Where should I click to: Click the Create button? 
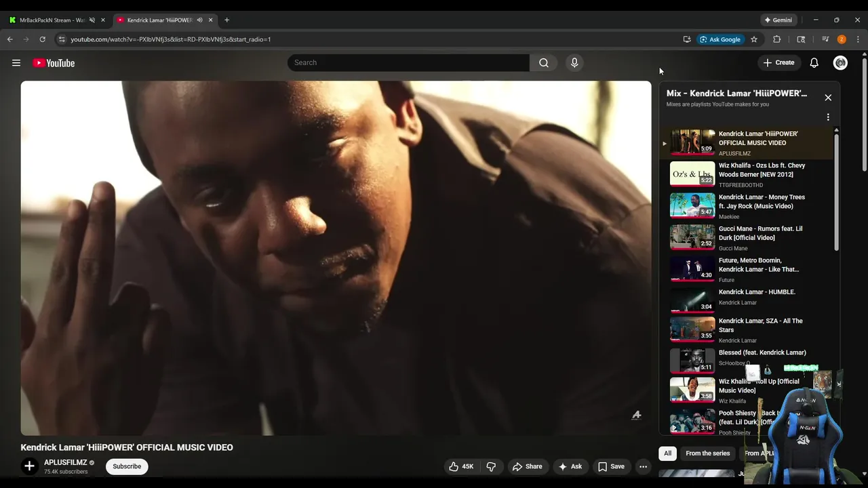pos(778,63)
